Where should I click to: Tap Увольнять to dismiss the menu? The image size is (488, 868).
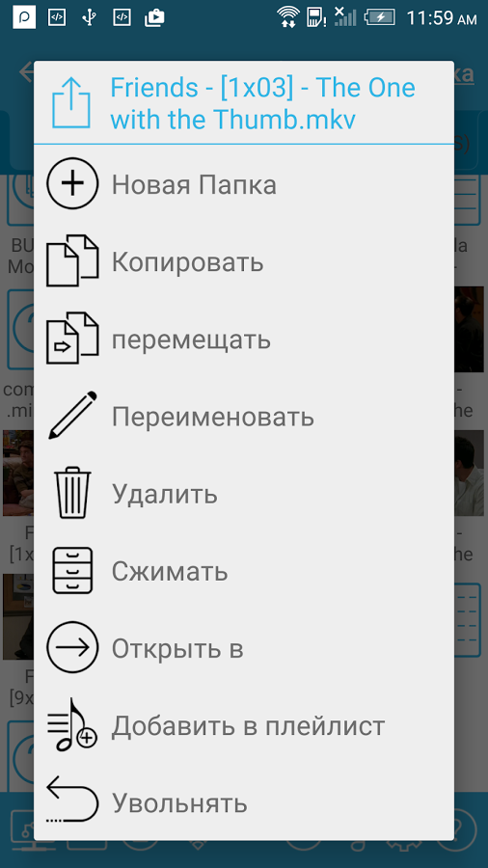coord(179,803)
